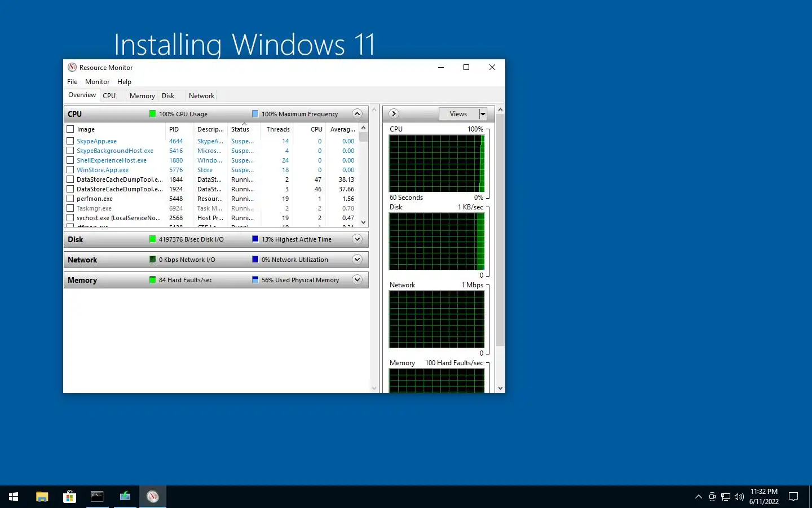812x508 pixels.
Task: Click the blue Used Physical Memory indicator
Action: tap(255, 279)
